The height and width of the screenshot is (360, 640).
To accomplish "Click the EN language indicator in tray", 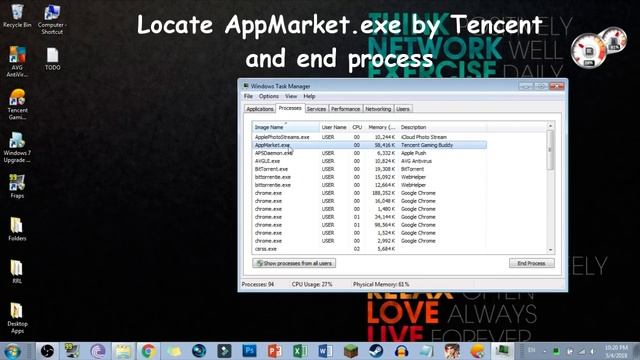I will tap(531, 350).
